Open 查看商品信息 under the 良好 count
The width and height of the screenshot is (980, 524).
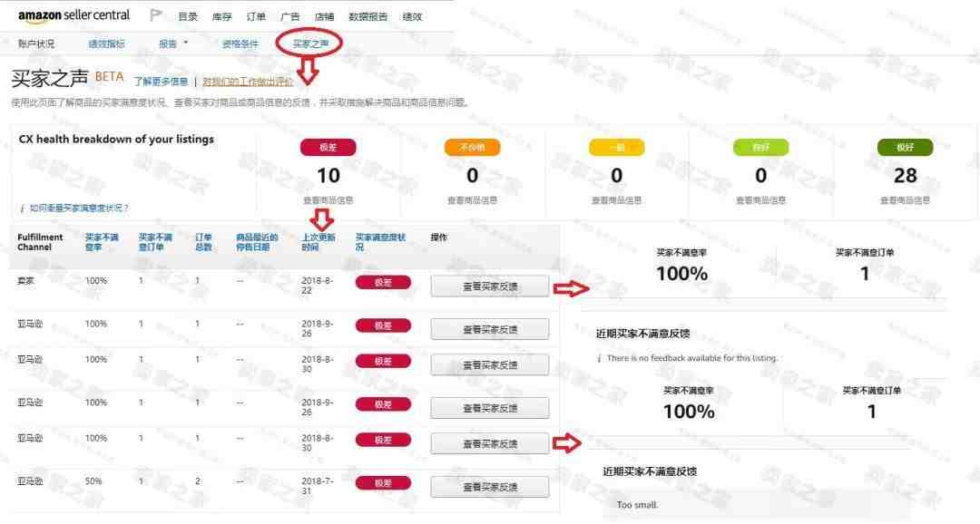coord(761,200)
